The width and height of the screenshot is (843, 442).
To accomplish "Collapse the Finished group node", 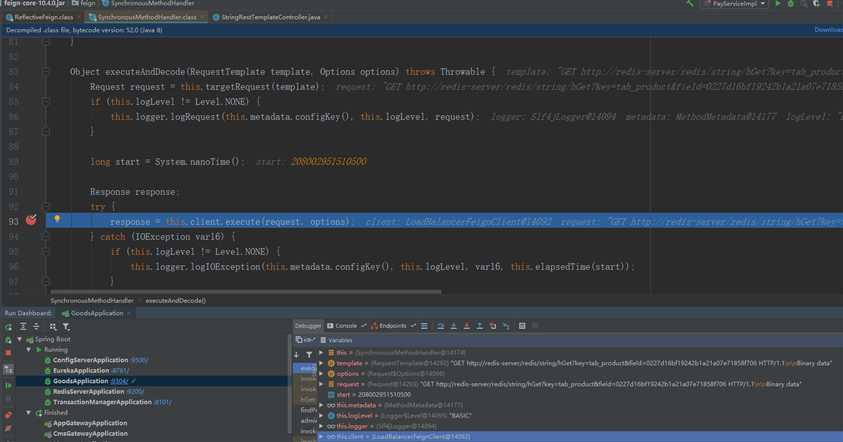I will [28, 413].
